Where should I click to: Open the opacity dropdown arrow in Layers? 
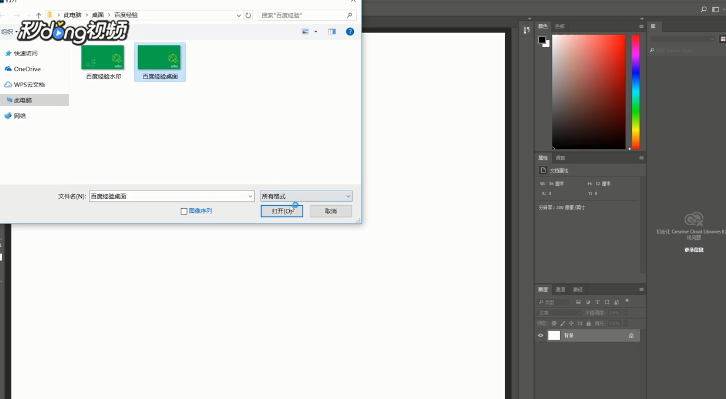(x=626, y=313)
